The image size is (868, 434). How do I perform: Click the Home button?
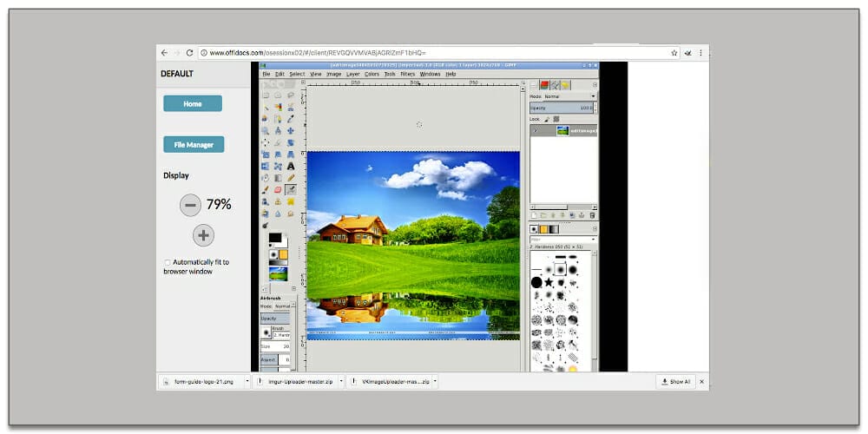click(x=193, y=103)
